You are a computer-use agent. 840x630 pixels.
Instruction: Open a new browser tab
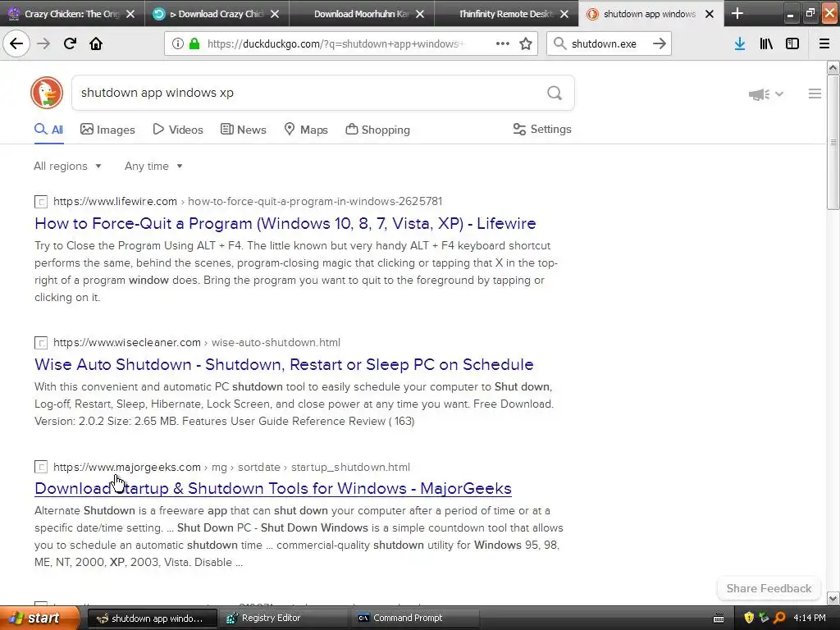tap(737, 13)
